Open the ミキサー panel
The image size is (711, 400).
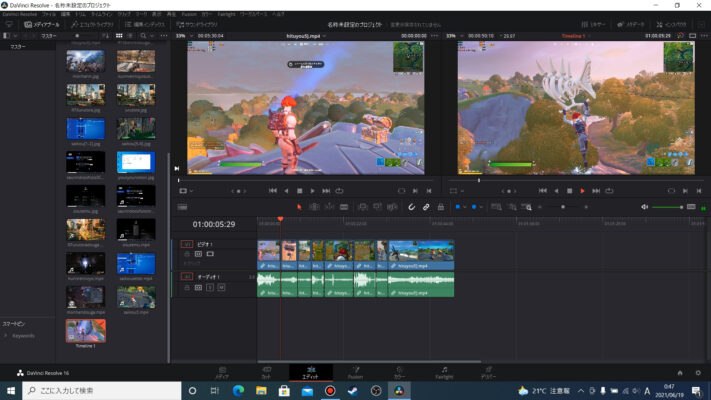594,24
